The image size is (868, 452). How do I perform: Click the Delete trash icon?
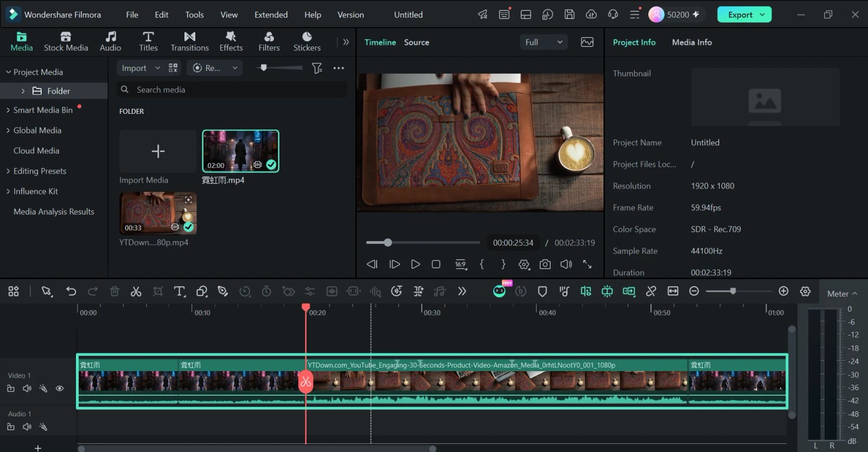[x=114, y=292]
